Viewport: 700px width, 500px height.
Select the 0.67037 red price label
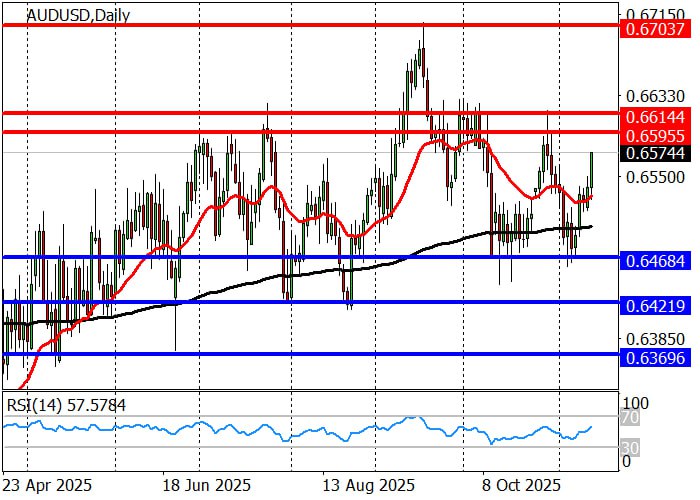pyautogui.click(x=656, y=30)
